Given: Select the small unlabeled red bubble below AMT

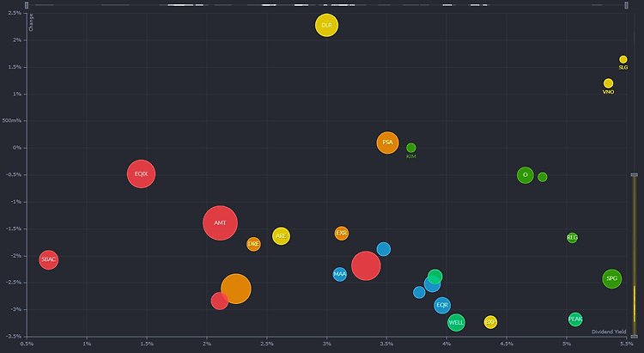Looking at the screenshot, I should pos(220,301).
